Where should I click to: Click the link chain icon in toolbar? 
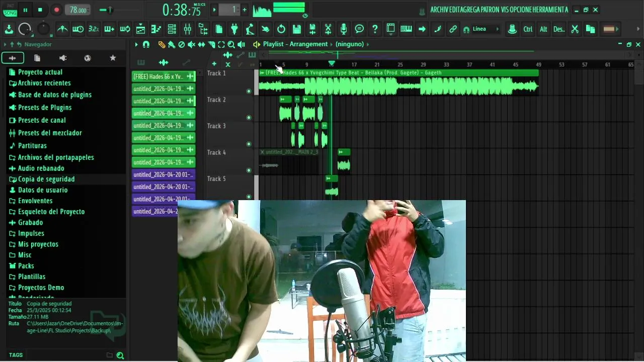click(453, 29)
